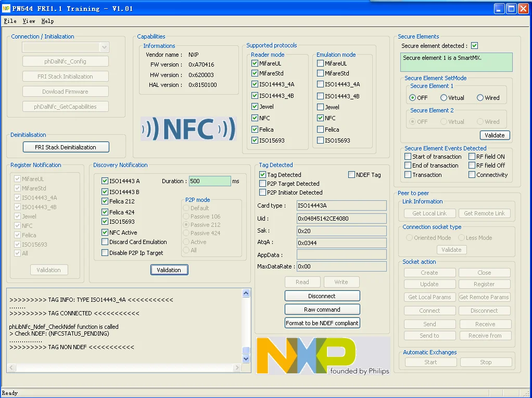Select Wired mode for Secure Element 1

480,98
